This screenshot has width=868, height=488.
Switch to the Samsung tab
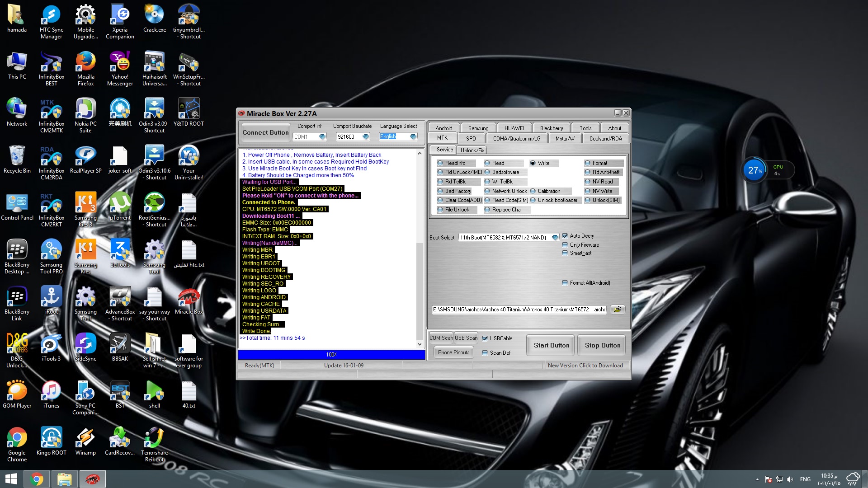tap(478, 128)
